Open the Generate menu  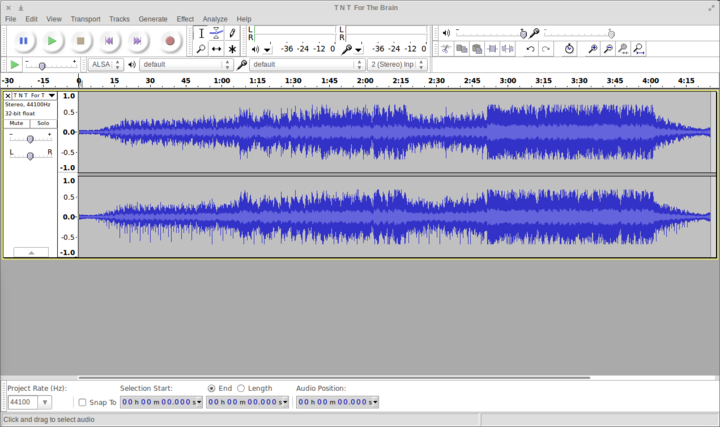click(x=153, y=19)
